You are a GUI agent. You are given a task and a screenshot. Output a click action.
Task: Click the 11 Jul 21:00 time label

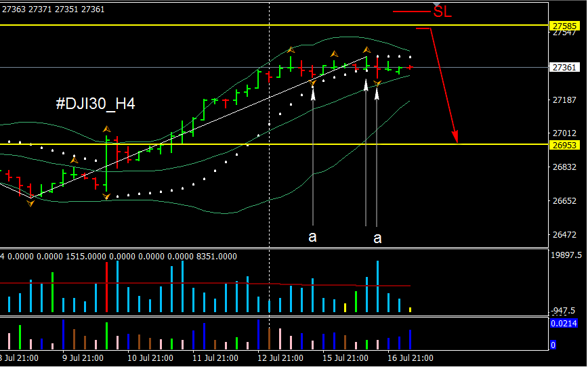tap(215, 358)
